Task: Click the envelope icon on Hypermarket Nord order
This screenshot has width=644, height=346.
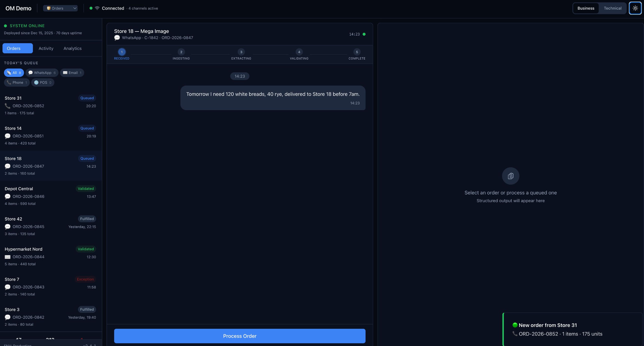Action: pos(7,257)
